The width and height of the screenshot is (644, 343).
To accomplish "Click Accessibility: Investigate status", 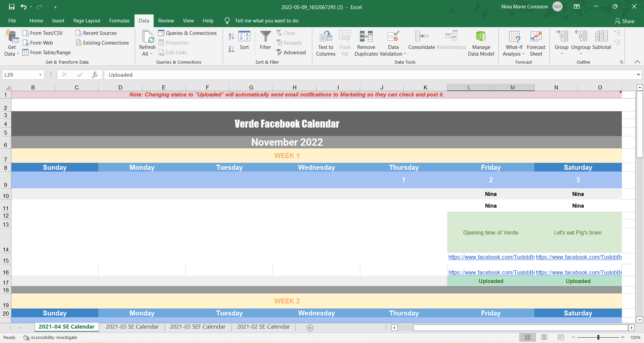I will [x=50, y=337].
